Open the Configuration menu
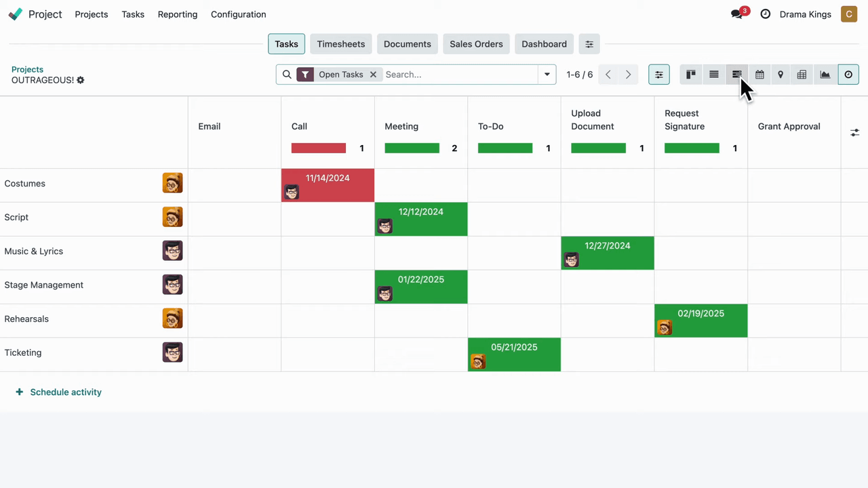 tap(238, 14)
